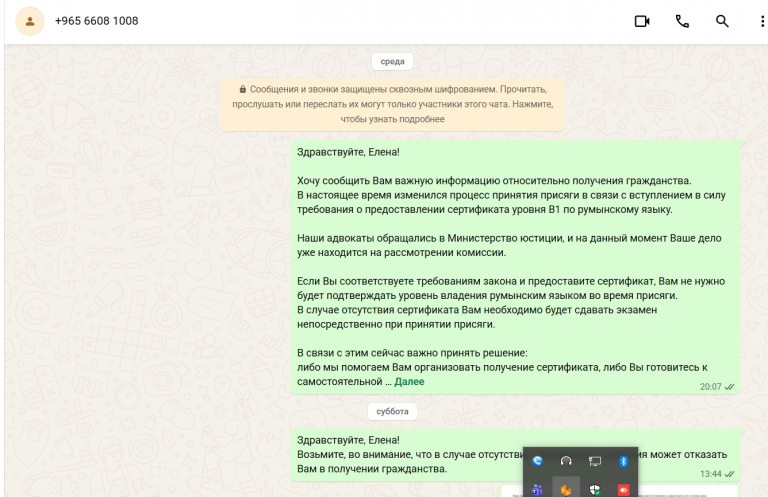Expand message with the 'Далее' link
Viewport: 768px width, 497px height.
tap(409, 381)
